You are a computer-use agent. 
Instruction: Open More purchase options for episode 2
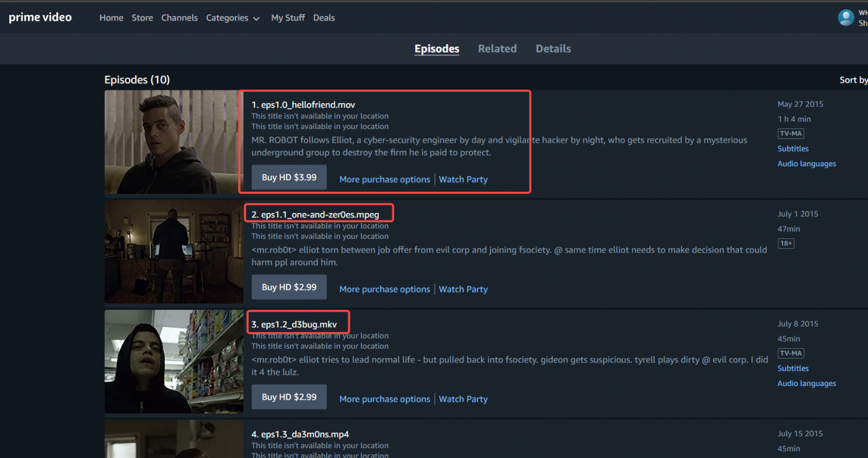pos(384,289)
